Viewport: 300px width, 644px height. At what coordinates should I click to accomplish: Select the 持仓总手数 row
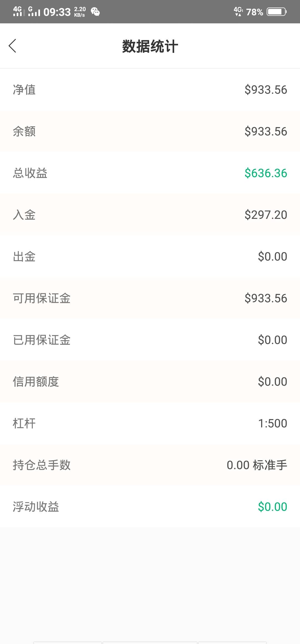point(150,465)
